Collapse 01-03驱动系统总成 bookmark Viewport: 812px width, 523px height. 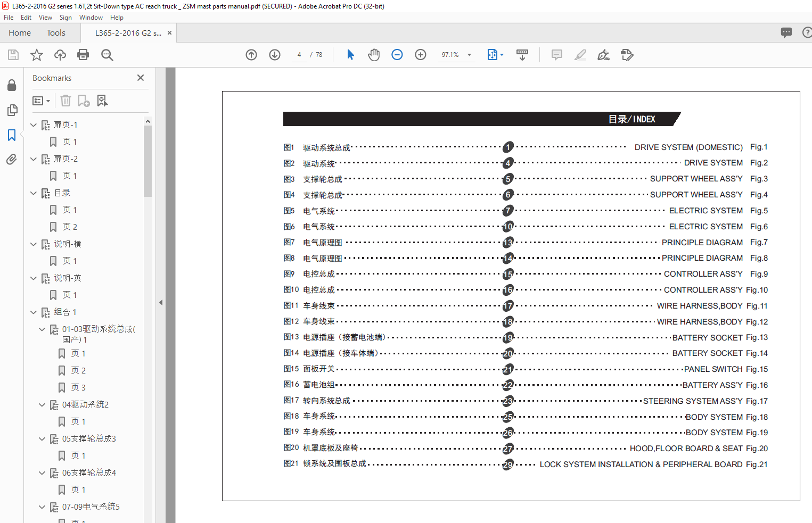[42, 329]
